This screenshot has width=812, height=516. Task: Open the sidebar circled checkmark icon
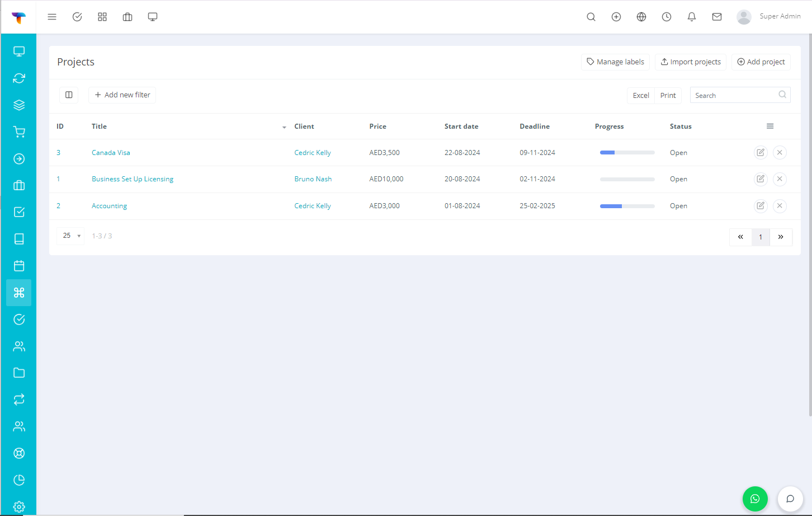pyautogui.click(x=19, y=320)
